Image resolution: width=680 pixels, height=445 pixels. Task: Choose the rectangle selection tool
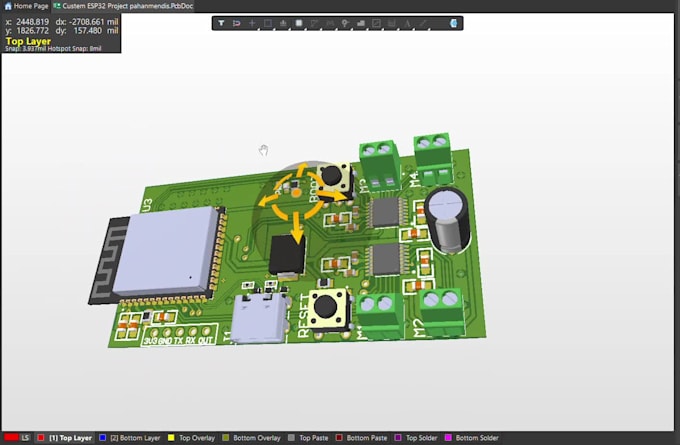point(268,23)
